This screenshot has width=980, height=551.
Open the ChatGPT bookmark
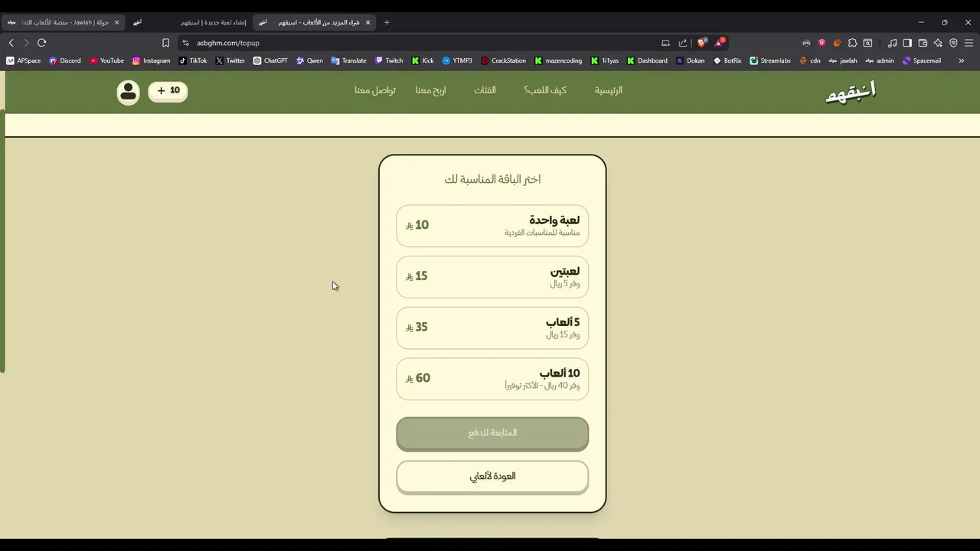pos(270,60)
